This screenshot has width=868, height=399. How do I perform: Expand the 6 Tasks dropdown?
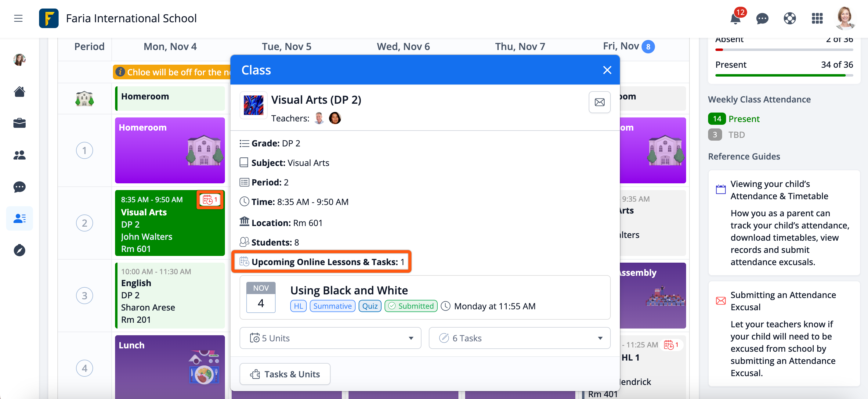(519, 338)
